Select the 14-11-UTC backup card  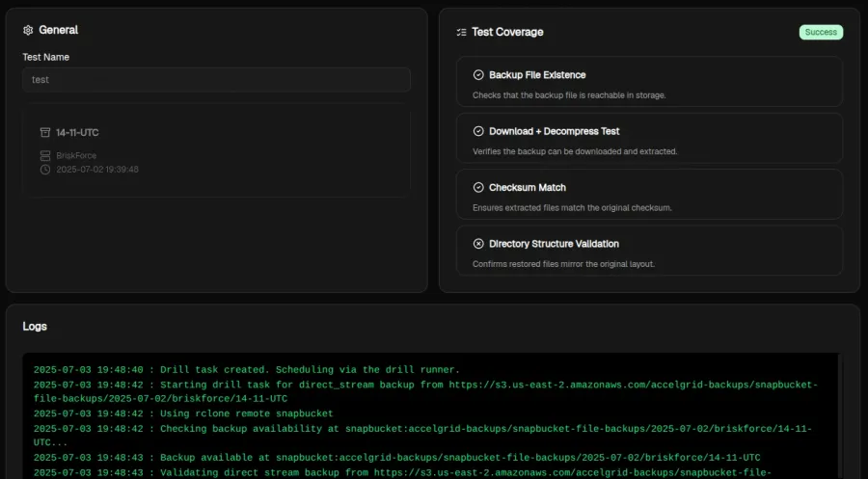(x=216, y=150)
